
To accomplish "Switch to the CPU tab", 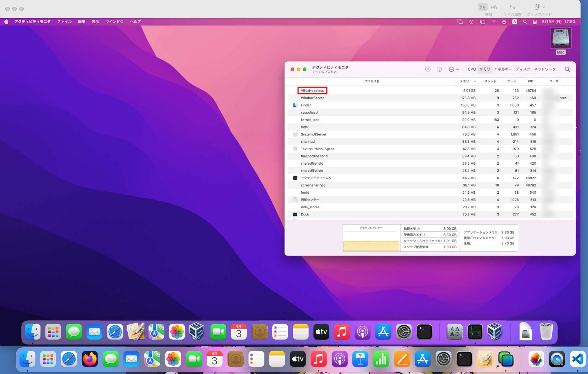I will pos(471,69).
